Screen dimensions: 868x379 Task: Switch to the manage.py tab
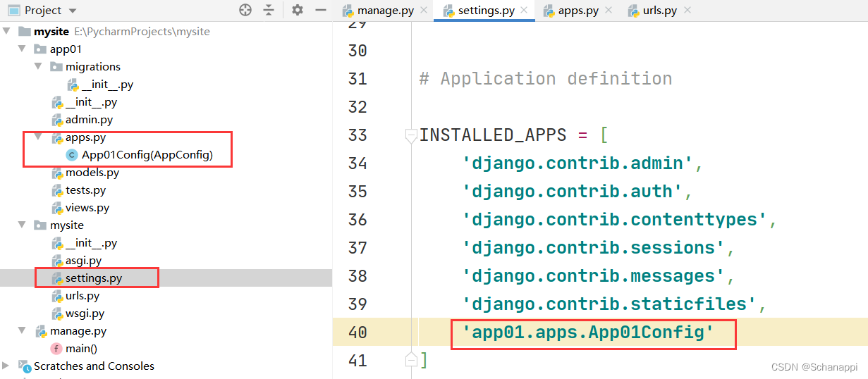click(x=384, y=11)
